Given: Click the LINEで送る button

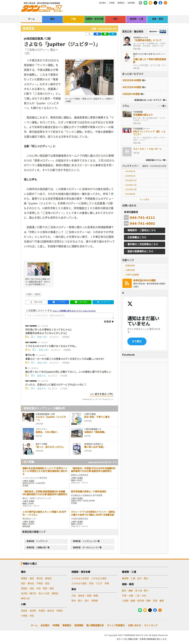Looking at the screenshot, I should [x=81, y=302].
